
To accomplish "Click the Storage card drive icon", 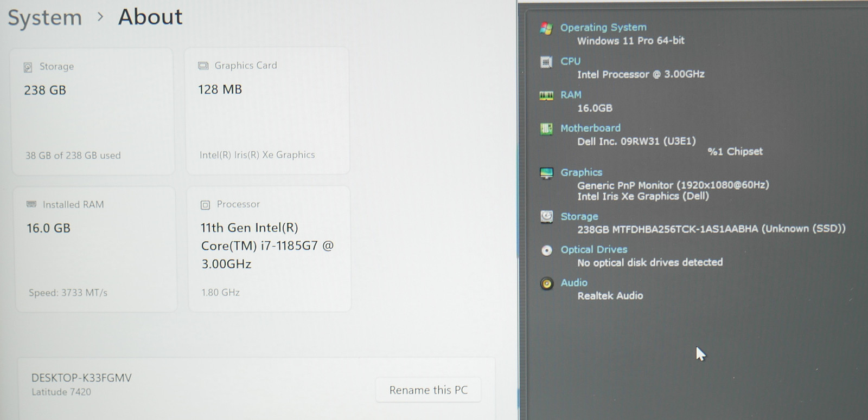I will tap(28, 67).
